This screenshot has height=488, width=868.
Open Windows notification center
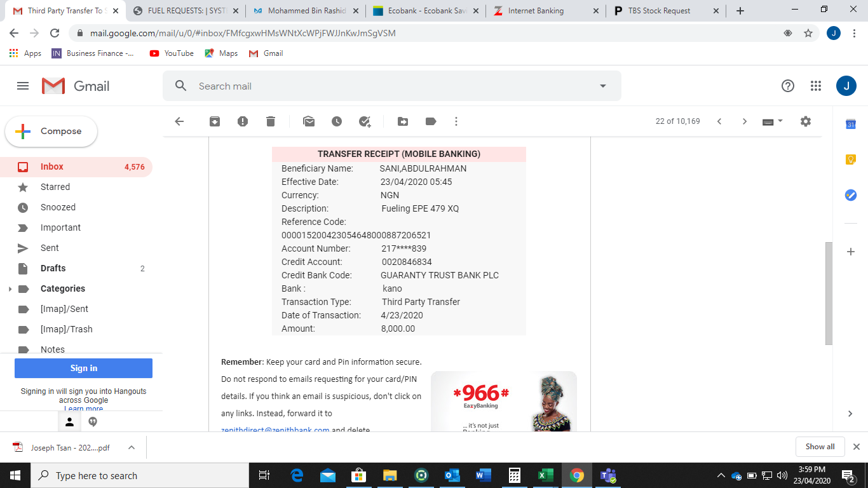click(x=848, y=475)
